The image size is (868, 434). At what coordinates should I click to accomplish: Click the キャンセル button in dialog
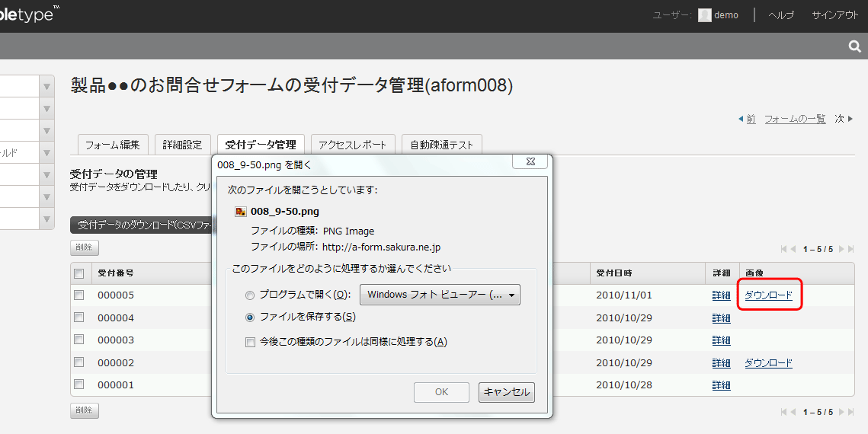[507, 392]
